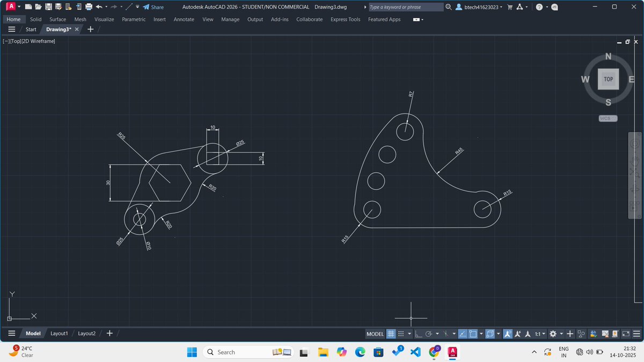The width and height of the screenshot is (644, 362).
Task: Open status bar customization hamburger icon
Action: point(636,334)
